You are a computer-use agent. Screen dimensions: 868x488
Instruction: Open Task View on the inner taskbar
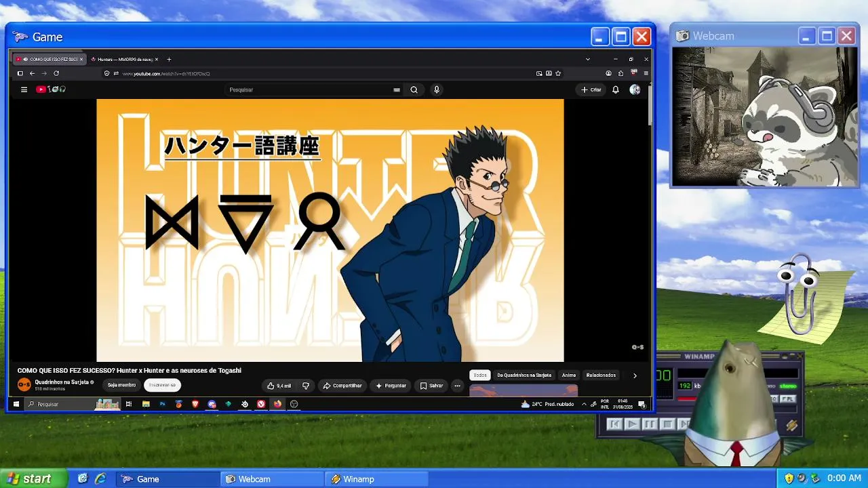pos(129,404)
